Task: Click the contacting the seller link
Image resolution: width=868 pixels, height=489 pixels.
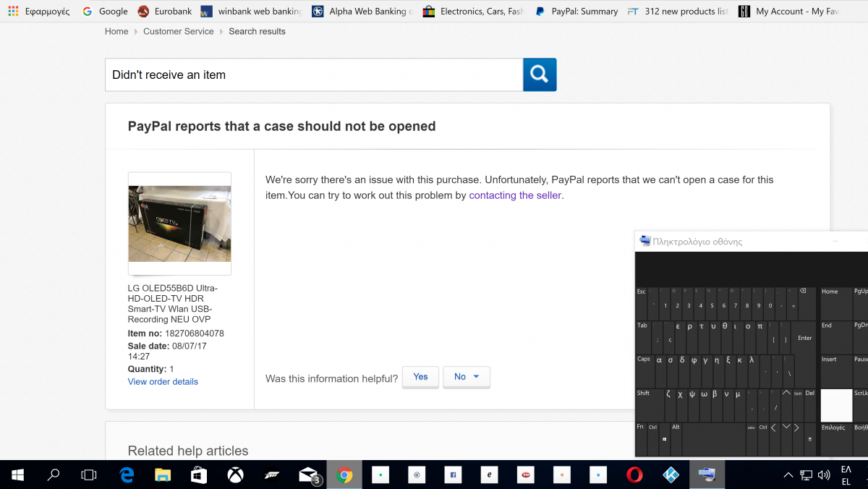Action: tap(515, 195)
